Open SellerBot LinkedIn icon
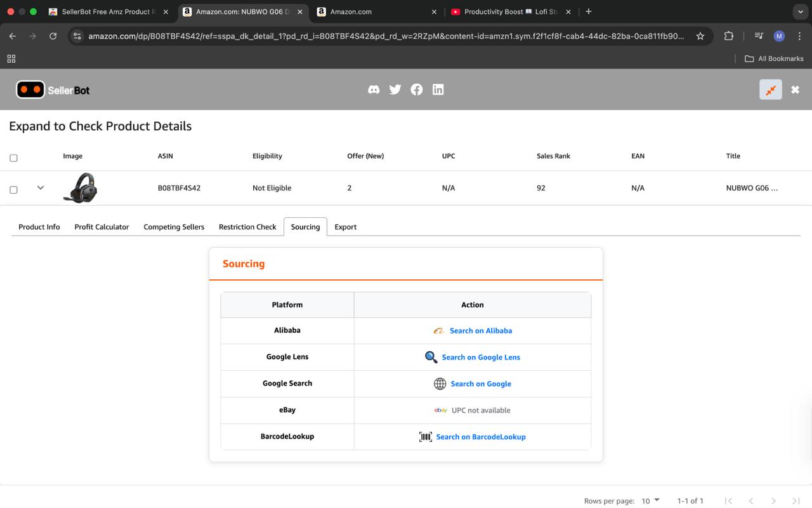The image size is (812, 508). pyautogui.click(x=438, y=90)
